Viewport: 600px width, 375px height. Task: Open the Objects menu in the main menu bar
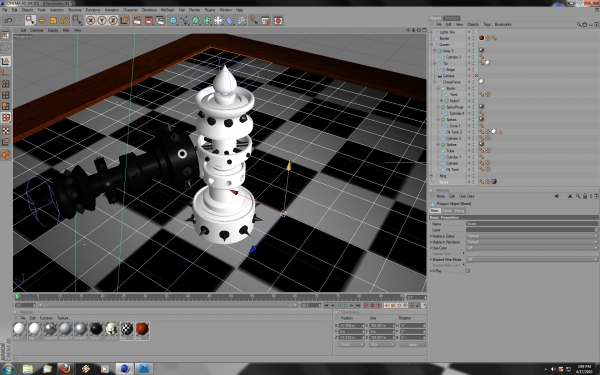(27, 10)
